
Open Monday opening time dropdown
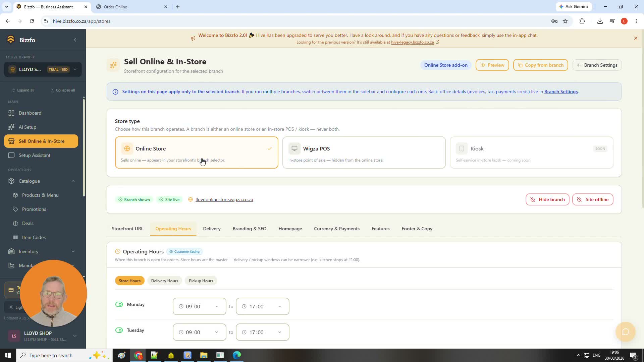(x=200, y=306)
